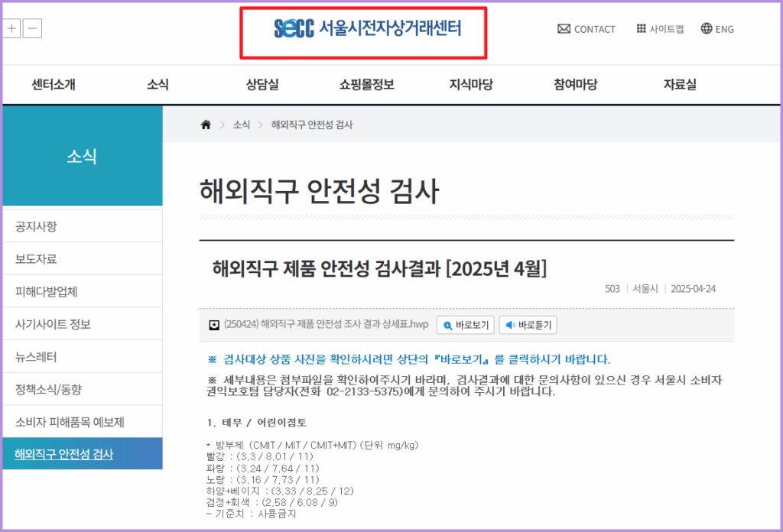Click the 빨강 : (3.3 / 8.01 / 11) line
Image resolution: width=783 pixels, height=532 pixels.
tap(259, 456)
